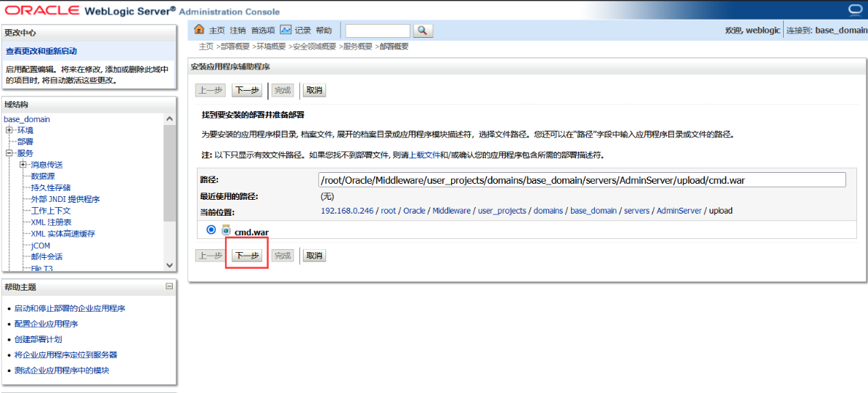
Task: Open help topic 启动和停止部署的企业应用程序
Action: coord(70,308)
